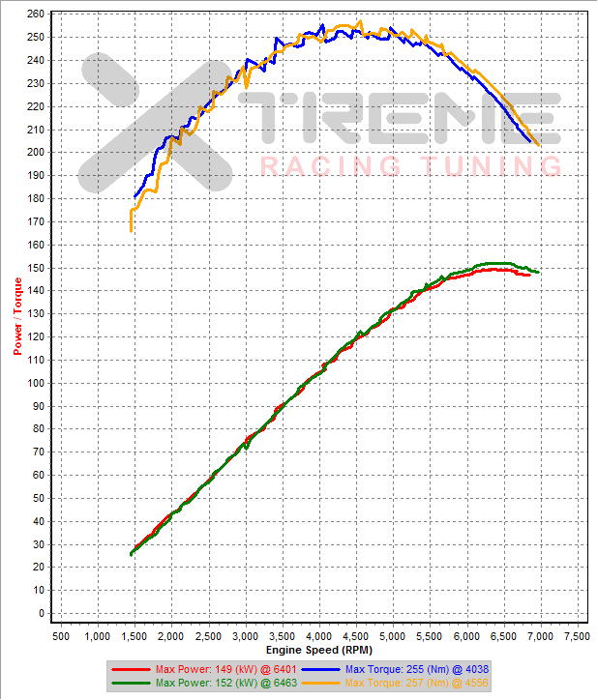Image resolution: width=598 pixels, height=700 pixels.
Task: Click the 500 label on RPM axis
Action: tap(60, 635)
